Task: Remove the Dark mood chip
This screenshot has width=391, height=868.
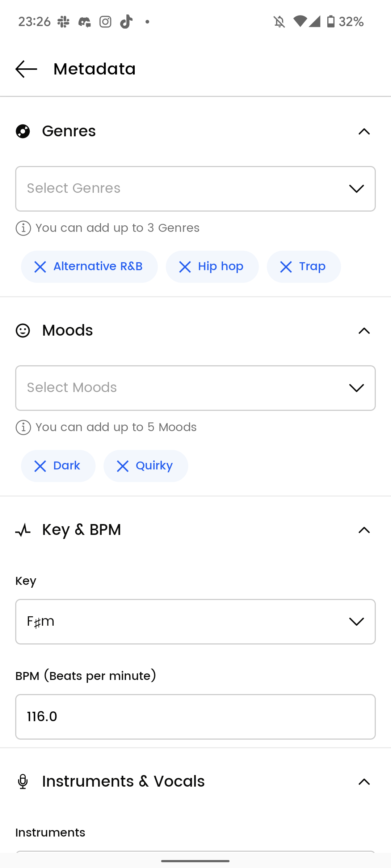Action: (40, 466)
